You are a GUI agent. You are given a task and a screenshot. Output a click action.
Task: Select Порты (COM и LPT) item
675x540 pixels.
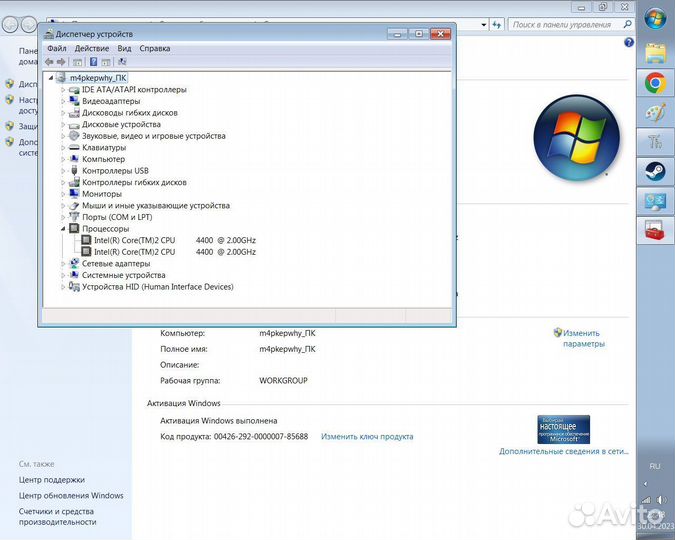tap(117, 217)
